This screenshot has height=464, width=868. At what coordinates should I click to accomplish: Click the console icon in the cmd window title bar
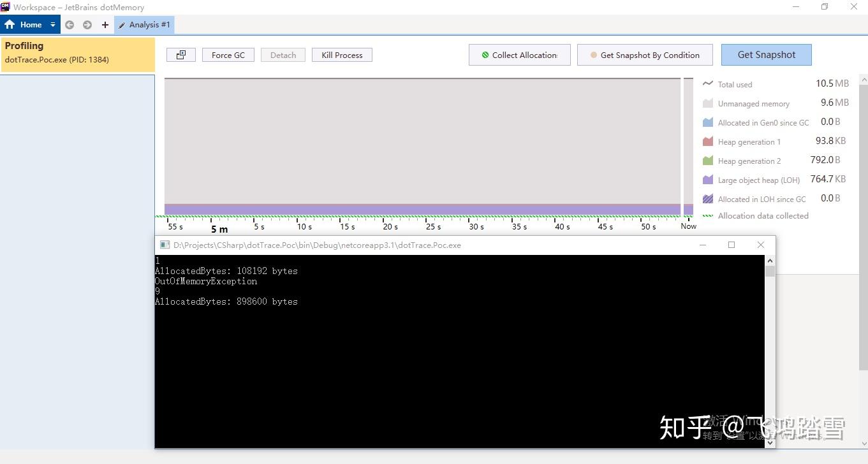(165, 245)
